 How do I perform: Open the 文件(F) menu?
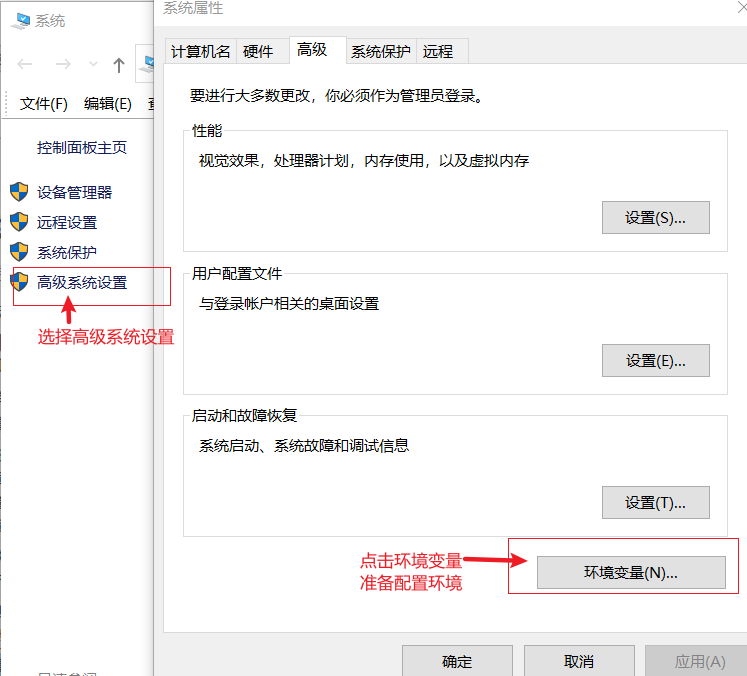point(44,103)
